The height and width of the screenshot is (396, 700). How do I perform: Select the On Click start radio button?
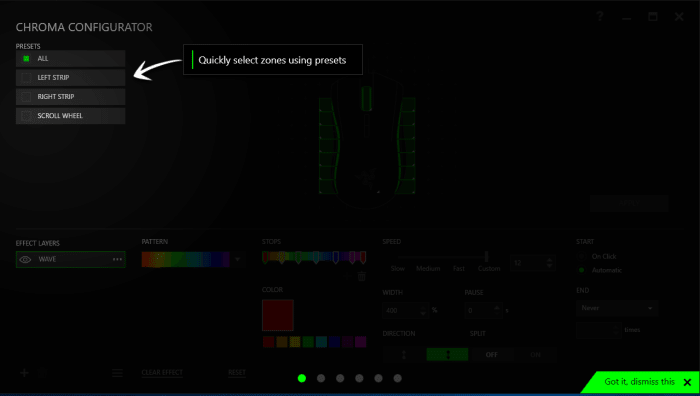click(x=581, y=256)
